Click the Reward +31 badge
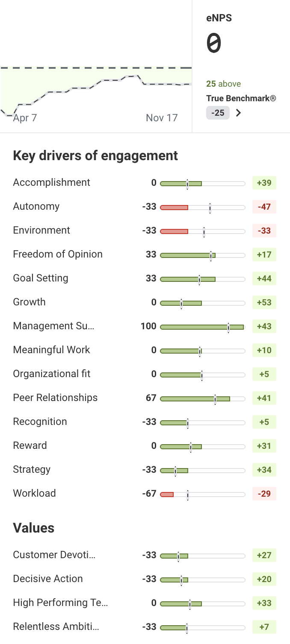This screenshot has height=644, width=290. 264,446
